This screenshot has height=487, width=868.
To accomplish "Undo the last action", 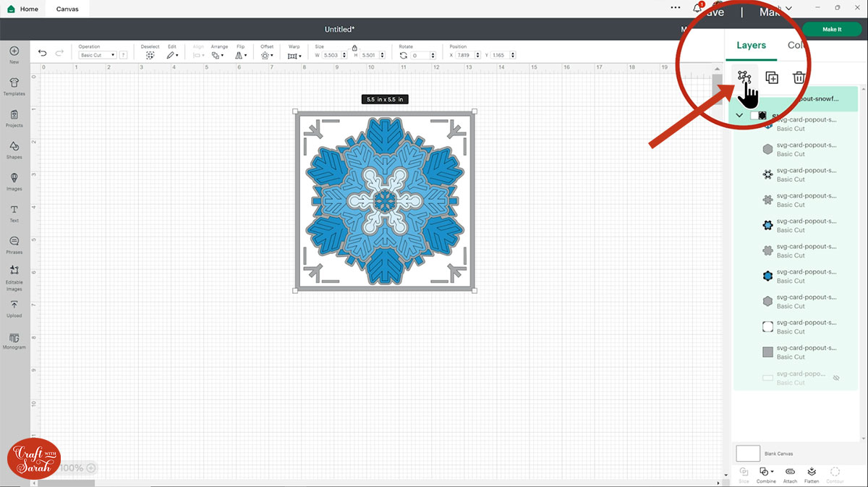I will [42, 53].
